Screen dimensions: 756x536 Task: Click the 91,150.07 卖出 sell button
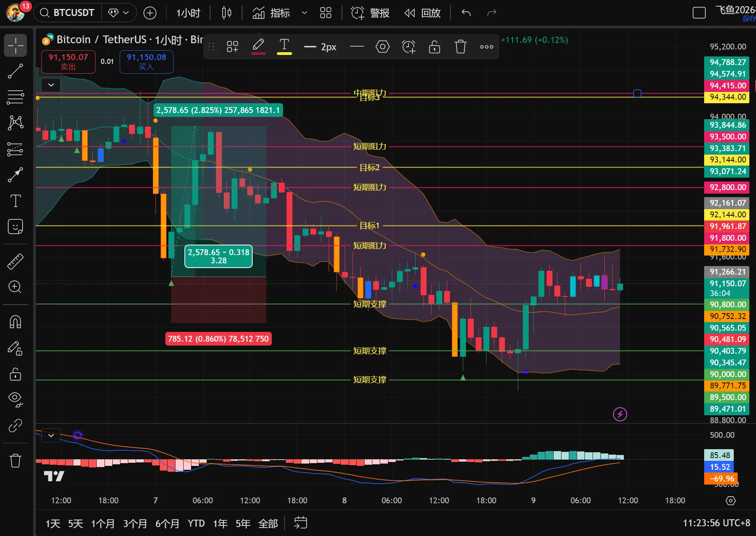pyautogui.click(x=68, y=62)
